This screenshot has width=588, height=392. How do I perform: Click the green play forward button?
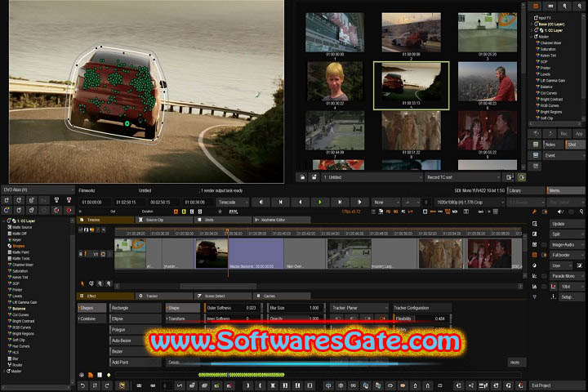320,203
